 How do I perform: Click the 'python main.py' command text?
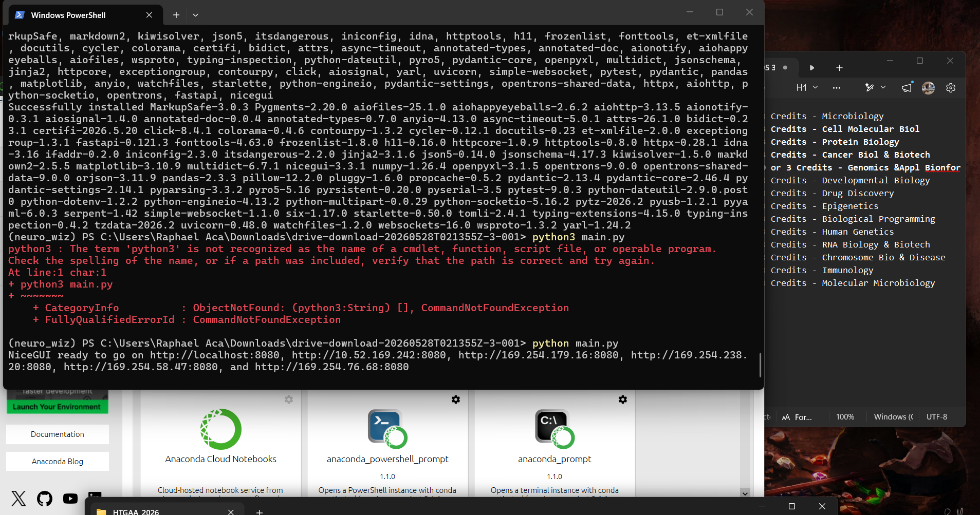576,344
